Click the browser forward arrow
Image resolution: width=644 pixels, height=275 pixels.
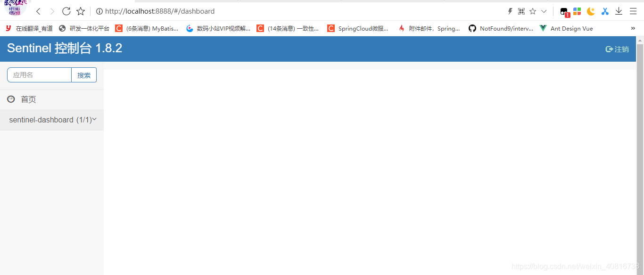pos(52,11)
